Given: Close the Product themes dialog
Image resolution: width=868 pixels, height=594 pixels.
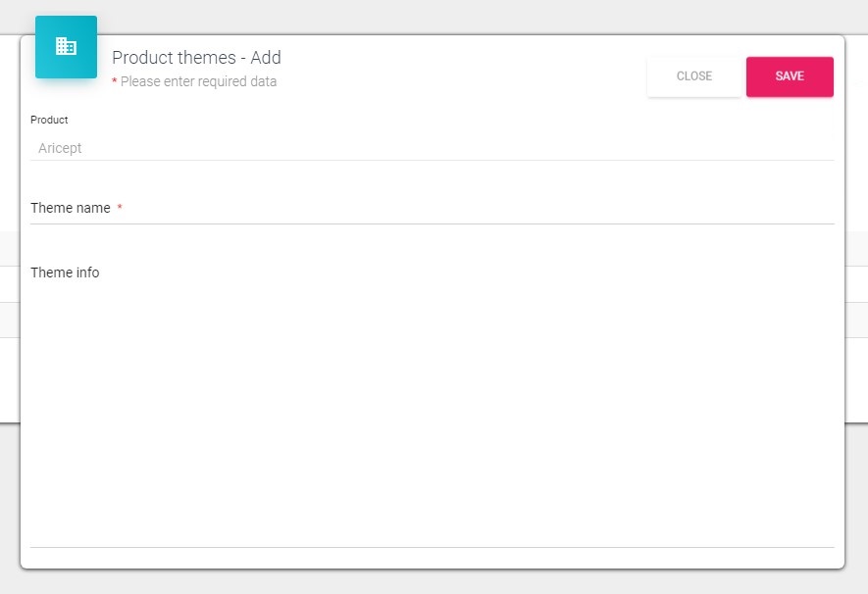Looking at the screenshot, I should click(693, 76).
